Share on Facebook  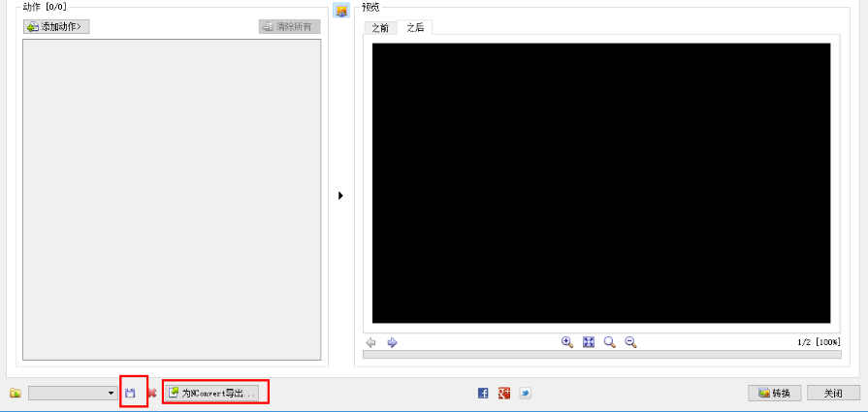click(x=483, y=394)
